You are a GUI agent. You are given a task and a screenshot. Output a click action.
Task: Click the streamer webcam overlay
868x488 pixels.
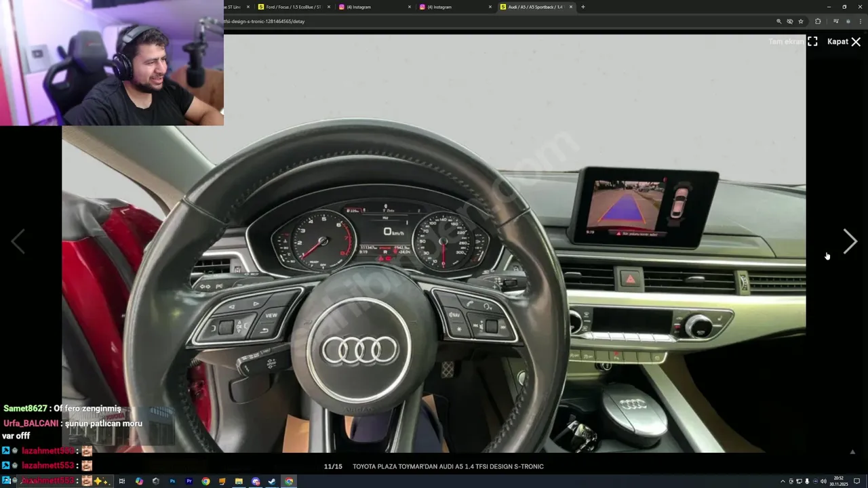[112, 63]
